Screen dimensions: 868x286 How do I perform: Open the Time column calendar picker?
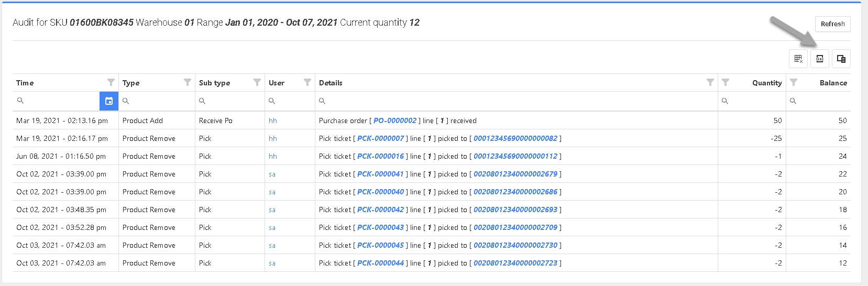pos(109,101)
